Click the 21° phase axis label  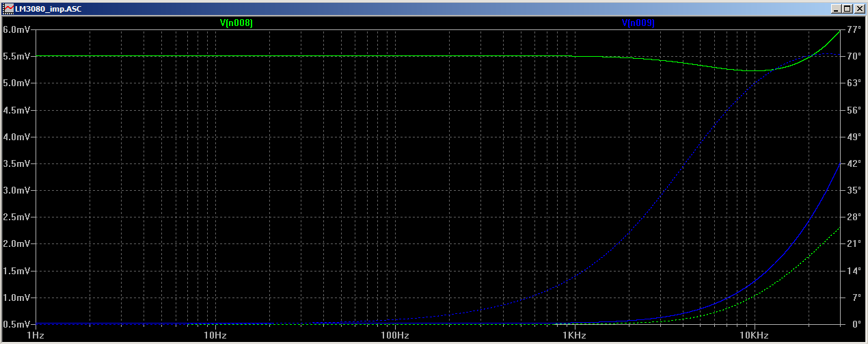tap(853, 244)
